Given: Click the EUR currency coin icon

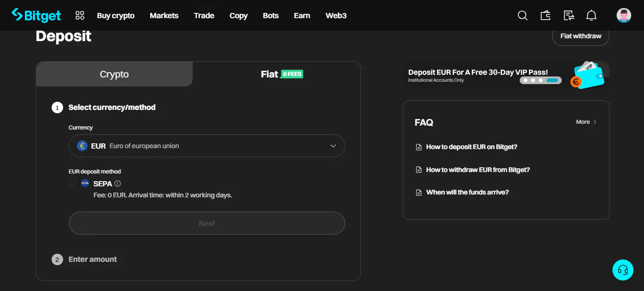Looking at the screenshot, I should 82,146.
